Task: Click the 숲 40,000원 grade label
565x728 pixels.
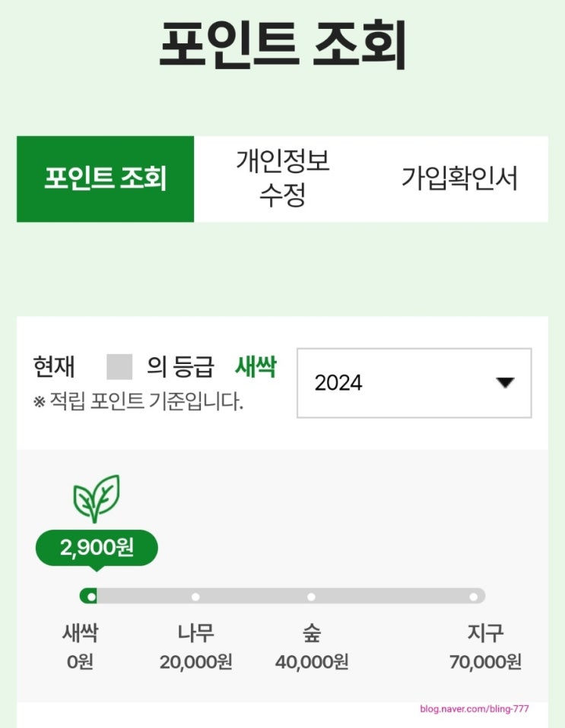Action: (x=311, y=647)
